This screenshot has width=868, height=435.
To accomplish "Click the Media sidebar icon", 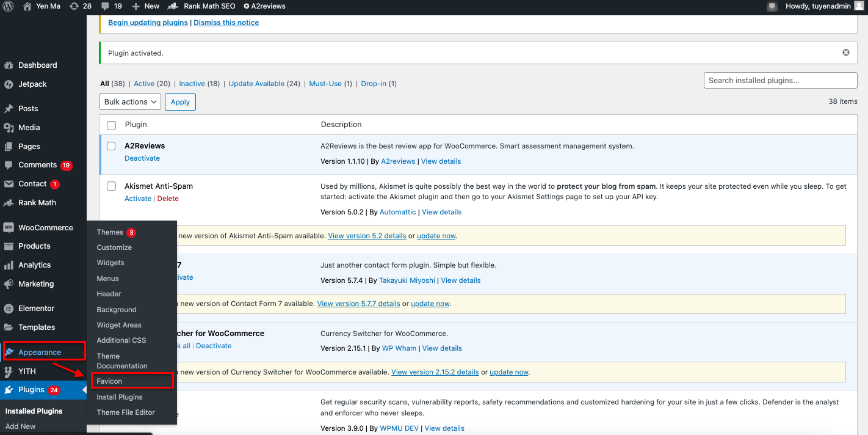I will pos(9,128).
